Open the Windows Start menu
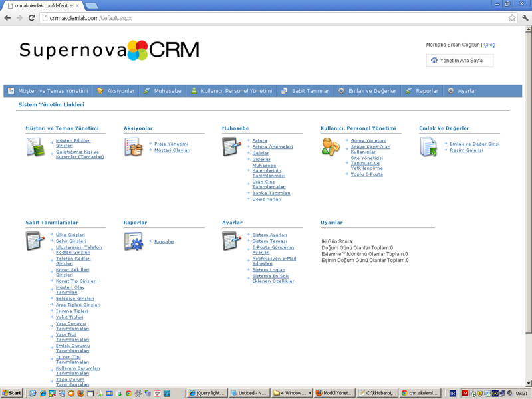Viewport: 532px width, 399px height. 11,393
